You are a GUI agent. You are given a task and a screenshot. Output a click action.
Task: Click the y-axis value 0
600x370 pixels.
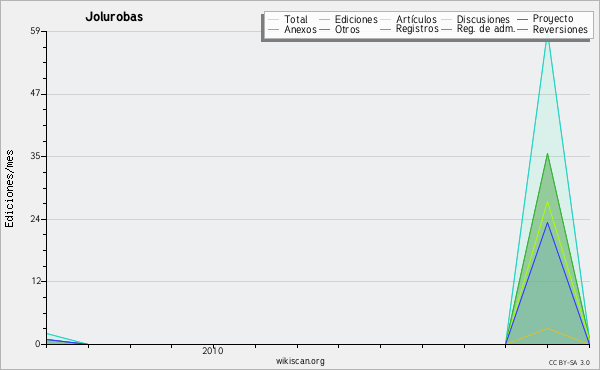tap(38, 344)
